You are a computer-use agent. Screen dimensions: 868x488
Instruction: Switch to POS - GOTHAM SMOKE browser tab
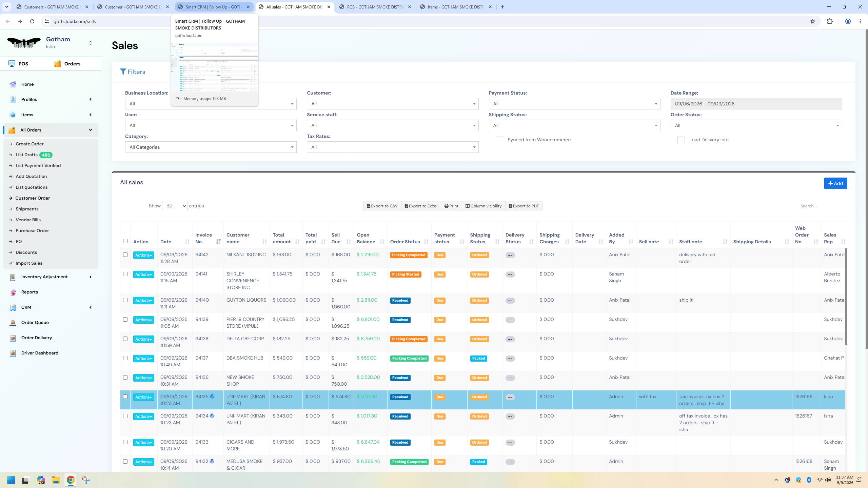[375, 7]
